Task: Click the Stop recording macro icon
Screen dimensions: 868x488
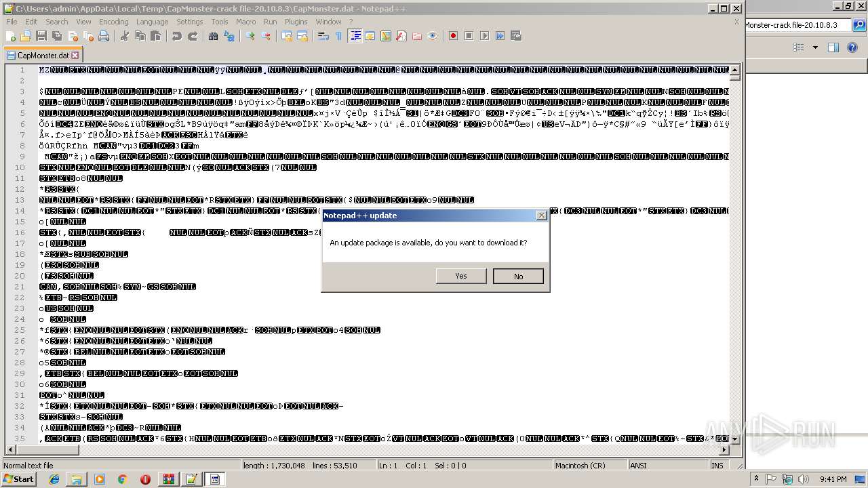Action: click(469, 36)
